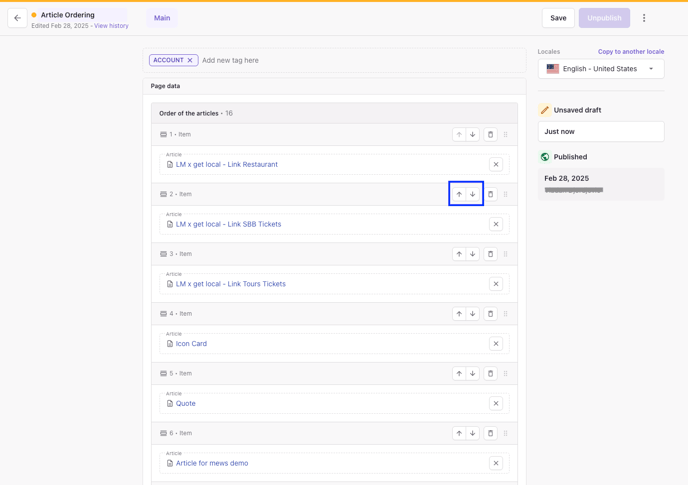The image size is (688, 485).
Task: Go back using the arrow button
Action: pos(18,18)
